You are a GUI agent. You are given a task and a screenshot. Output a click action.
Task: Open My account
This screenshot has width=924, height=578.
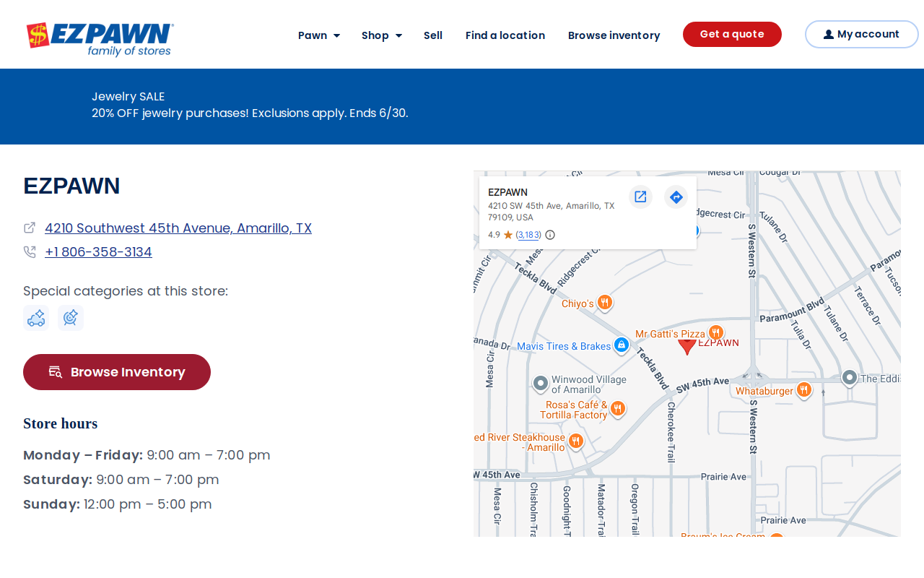pos(862,34)
